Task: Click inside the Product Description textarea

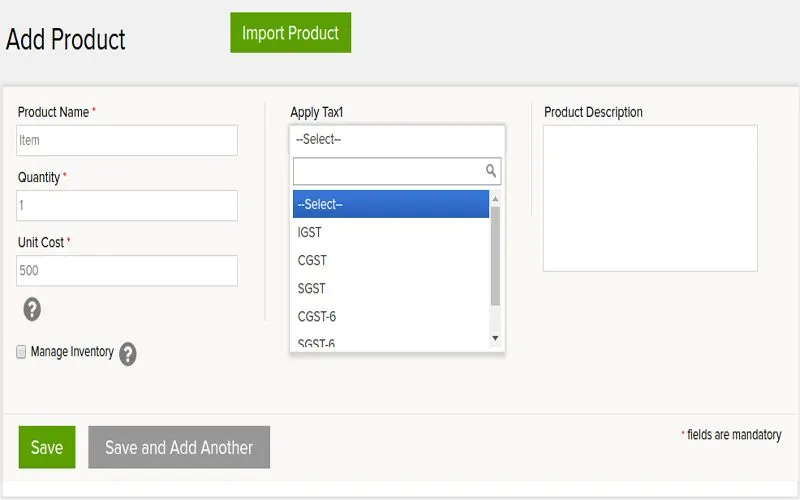Action: pos(651,198)
